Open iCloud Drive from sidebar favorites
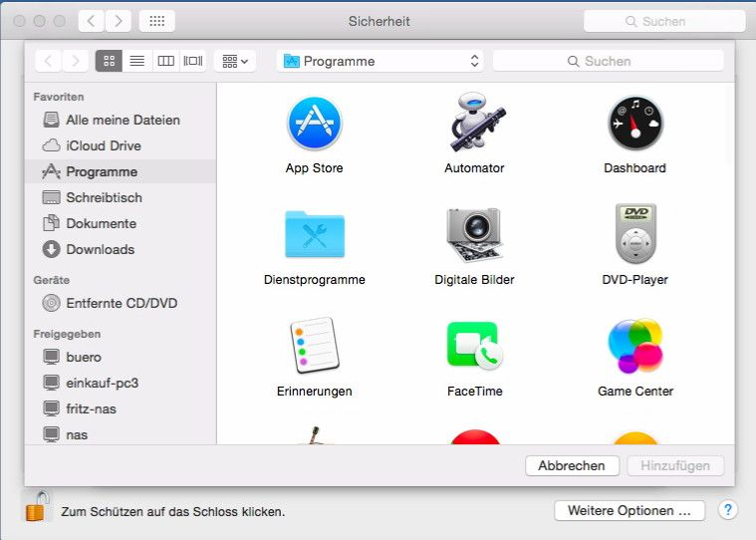Screen dimensions: 756x540 (103, 145)
